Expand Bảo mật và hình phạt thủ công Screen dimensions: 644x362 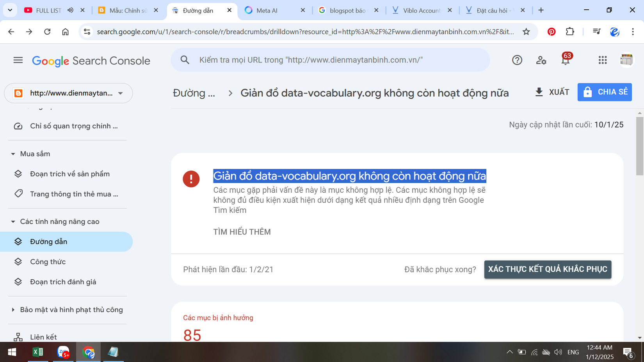pos(13,310)
